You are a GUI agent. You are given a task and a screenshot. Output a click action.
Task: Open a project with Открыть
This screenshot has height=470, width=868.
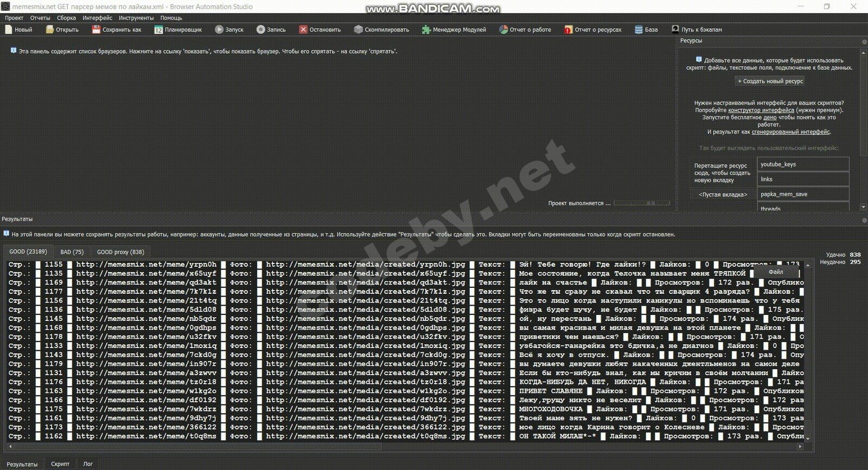tap(62, 30)
